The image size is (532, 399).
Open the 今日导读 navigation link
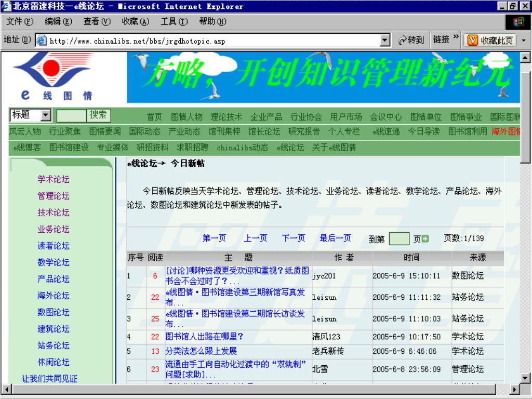[x=424, y=131]
